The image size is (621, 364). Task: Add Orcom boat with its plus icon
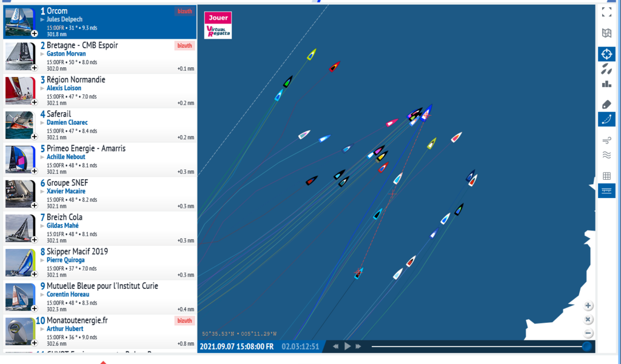click(x=35, y=34)
